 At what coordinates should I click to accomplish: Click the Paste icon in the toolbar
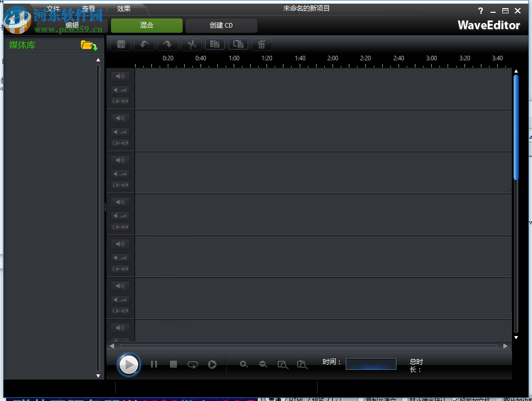pyautogui.click(x=238, y=44)
